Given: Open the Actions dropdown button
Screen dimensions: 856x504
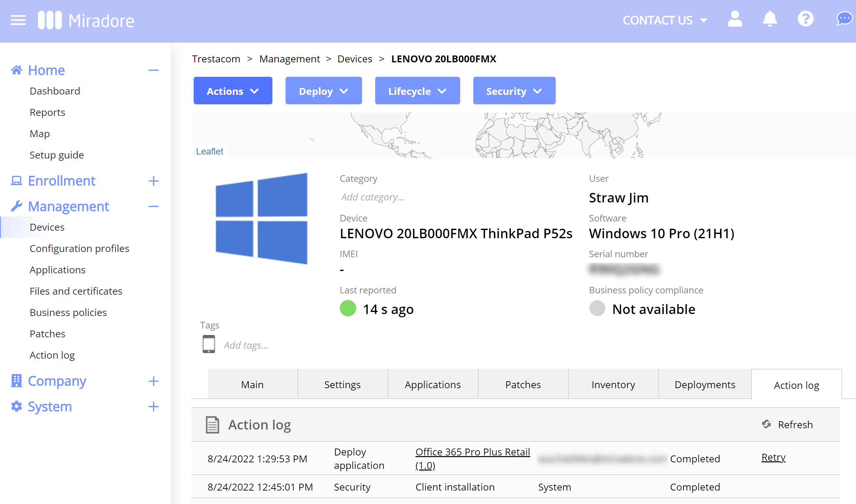Looking at the screenshot, I should pyautogui.click(x=233, y=91).
